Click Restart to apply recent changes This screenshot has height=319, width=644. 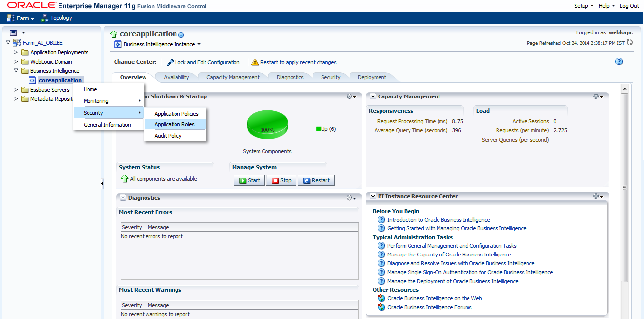tap(294, 62)
